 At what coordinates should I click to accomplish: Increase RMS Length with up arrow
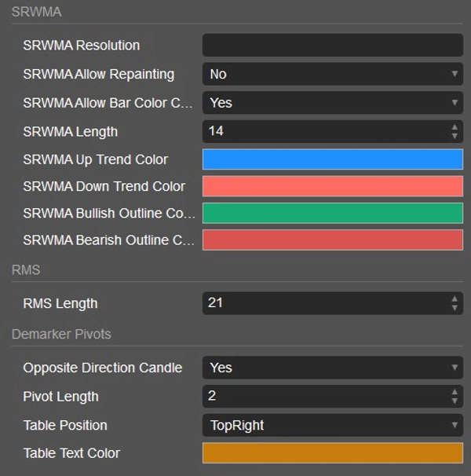pos(455,299)
